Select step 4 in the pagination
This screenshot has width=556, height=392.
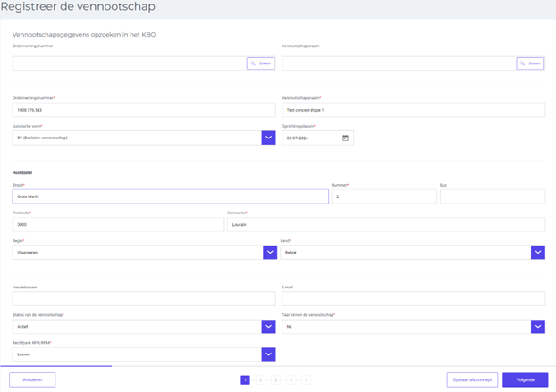pyautogui.click(x=291, y=380)
